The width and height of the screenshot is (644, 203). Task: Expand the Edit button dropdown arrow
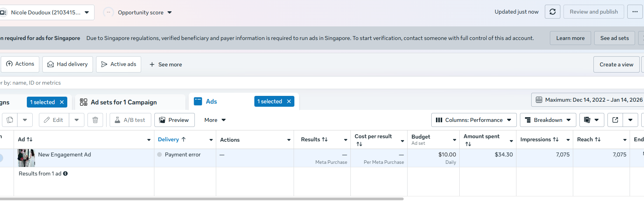tap(77, 120)
